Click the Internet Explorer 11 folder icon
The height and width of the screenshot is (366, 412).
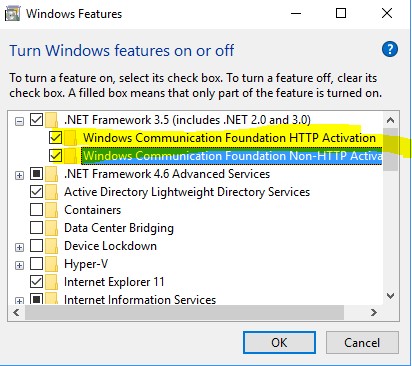click(x=51, y=282)
